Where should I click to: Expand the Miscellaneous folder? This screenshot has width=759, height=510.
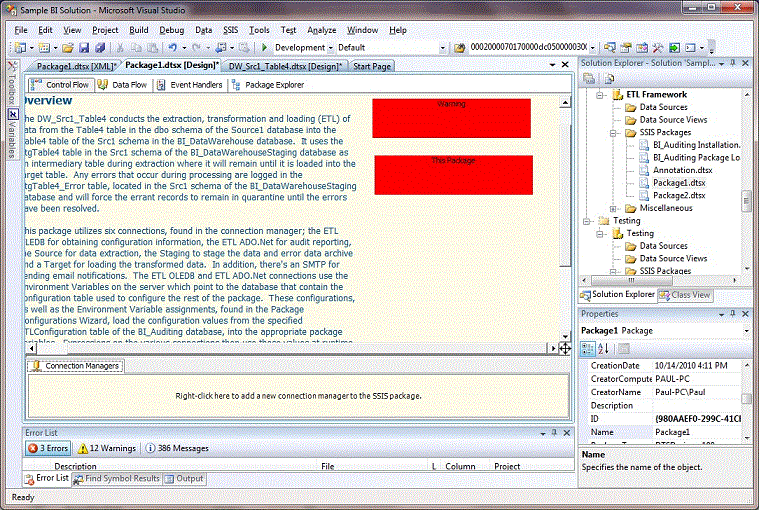coord(613,209)
